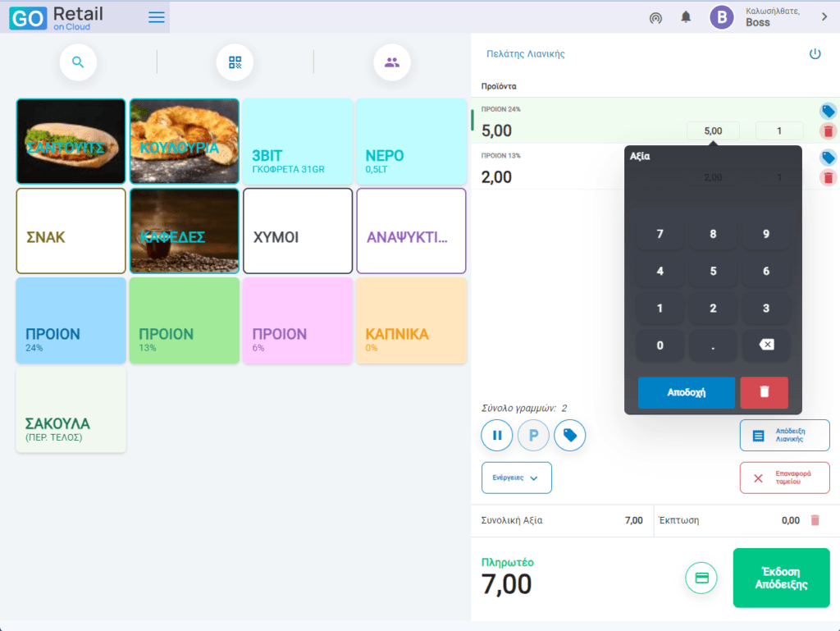Viewport: 840px width, 631px height.
Task: Select the ΚΟΥΛΟΥΡΙΑ category tile
Action: pos(185,141)
